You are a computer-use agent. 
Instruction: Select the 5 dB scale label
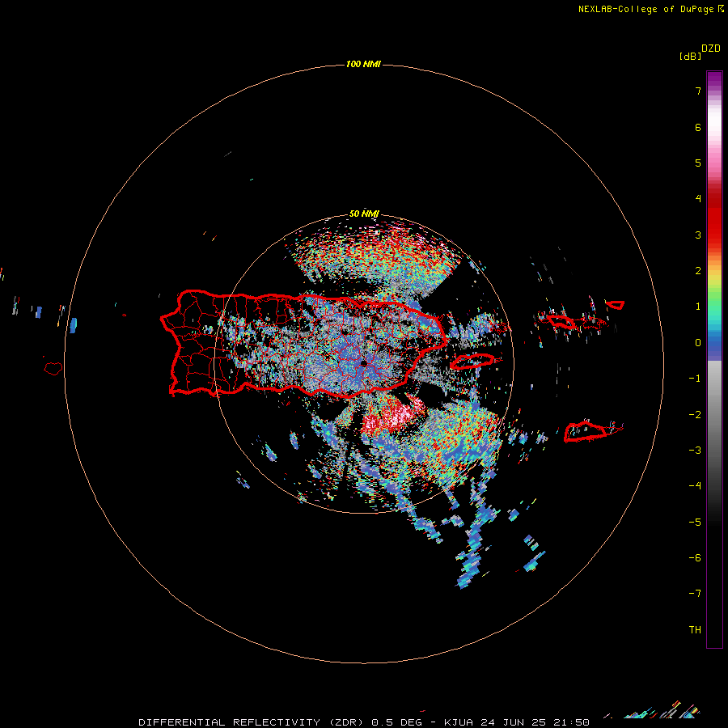click(698, 163)
